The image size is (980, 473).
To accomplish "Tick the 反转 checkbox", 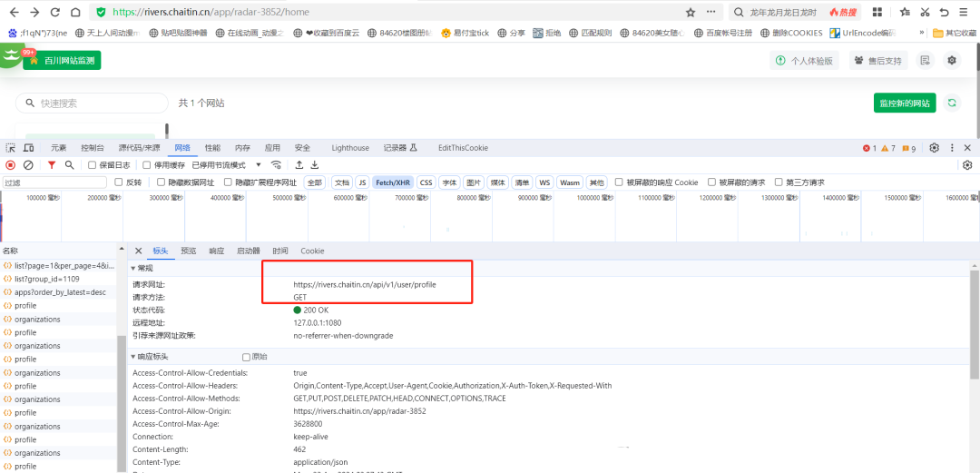I will tap(119, 182).
